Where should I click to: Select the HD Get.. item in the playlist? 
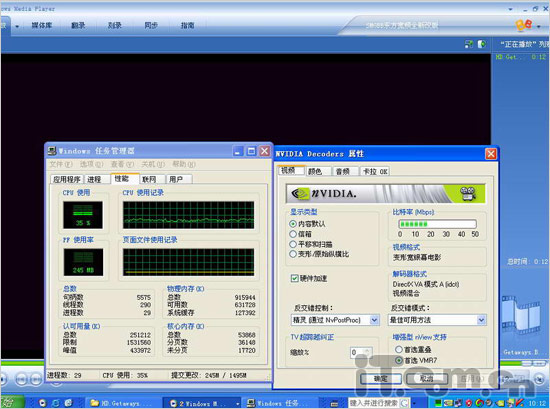click(521, 57)
